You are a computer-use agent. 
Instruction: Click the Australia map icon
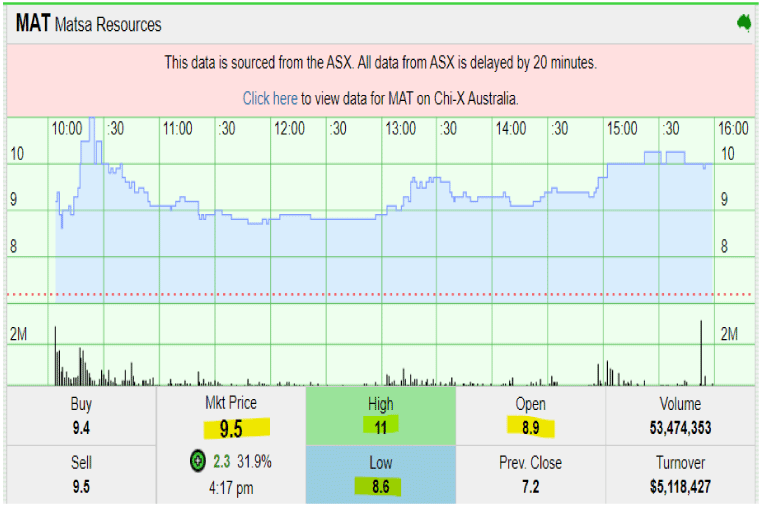[743, 22]
